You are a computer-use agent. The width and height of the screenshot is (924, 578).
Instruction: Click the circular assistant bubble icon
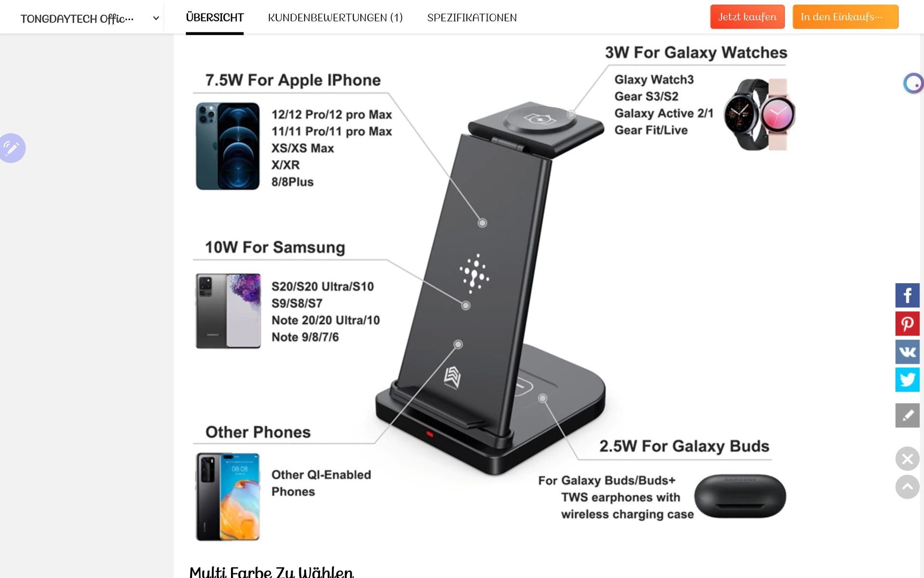click(x=913, y=83)
